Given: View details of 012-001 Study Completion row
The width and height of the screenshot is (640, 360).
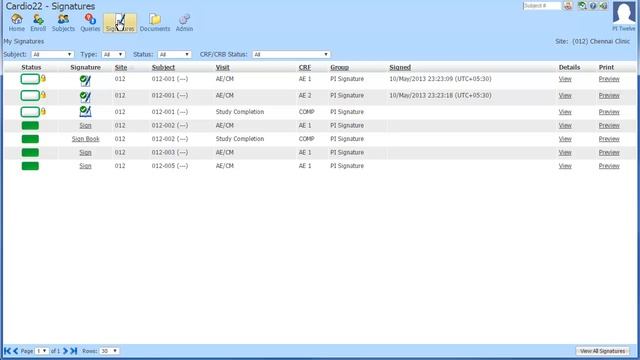Looking at the screenshot, I should tap(565, 111).
